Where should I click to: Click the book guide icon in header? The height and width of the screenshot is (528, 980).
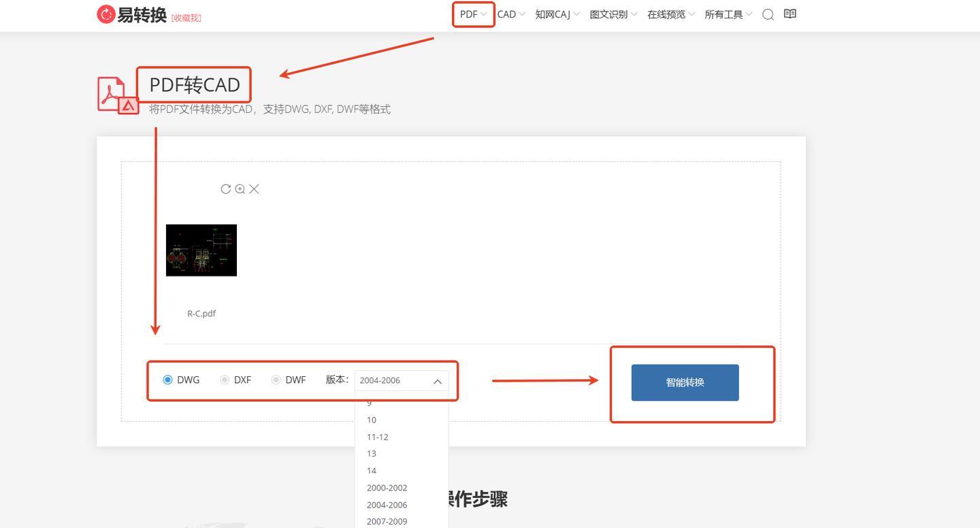[x=789, y=14]
